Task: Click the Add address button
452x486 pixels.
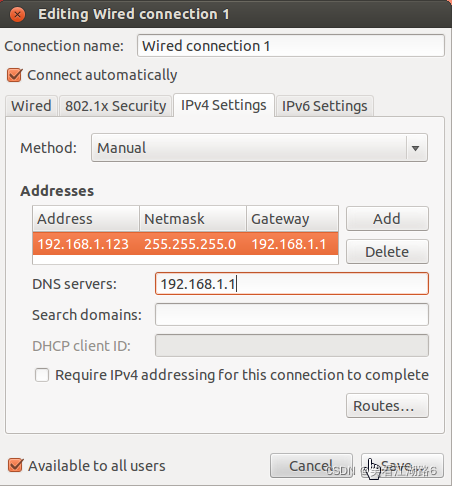Action: (x=387, y=219)
